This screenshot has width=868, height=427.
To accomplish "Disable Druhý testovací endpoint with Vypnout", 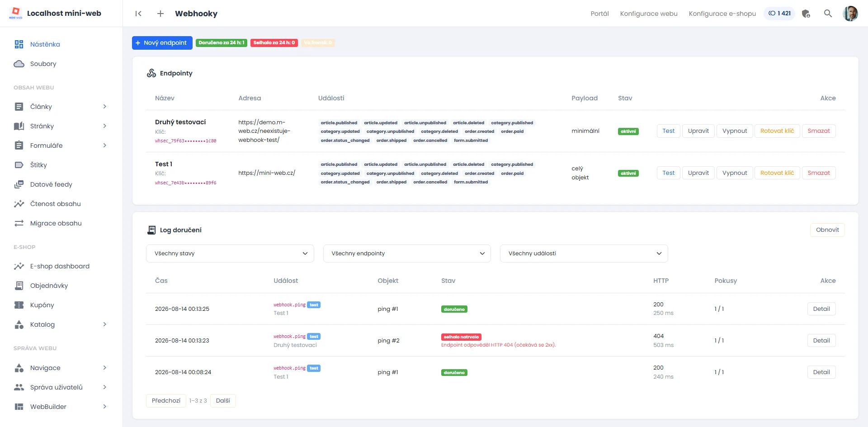I will 735,131.
